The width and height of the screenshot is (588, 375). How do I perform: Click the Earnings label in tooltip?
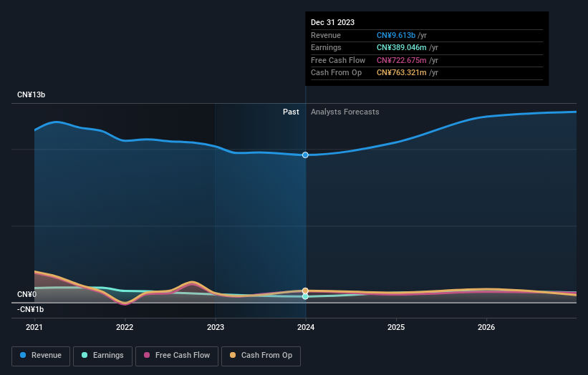tap(327, 47)
